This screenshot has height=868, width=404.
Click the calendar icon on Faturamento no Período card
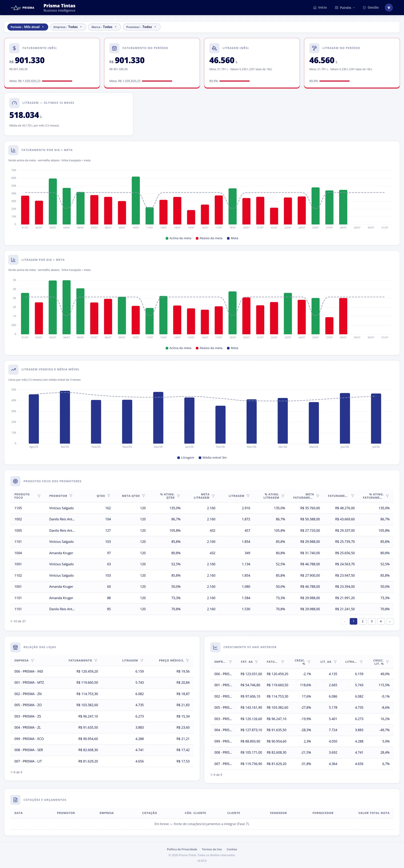[x=114, y=48]
